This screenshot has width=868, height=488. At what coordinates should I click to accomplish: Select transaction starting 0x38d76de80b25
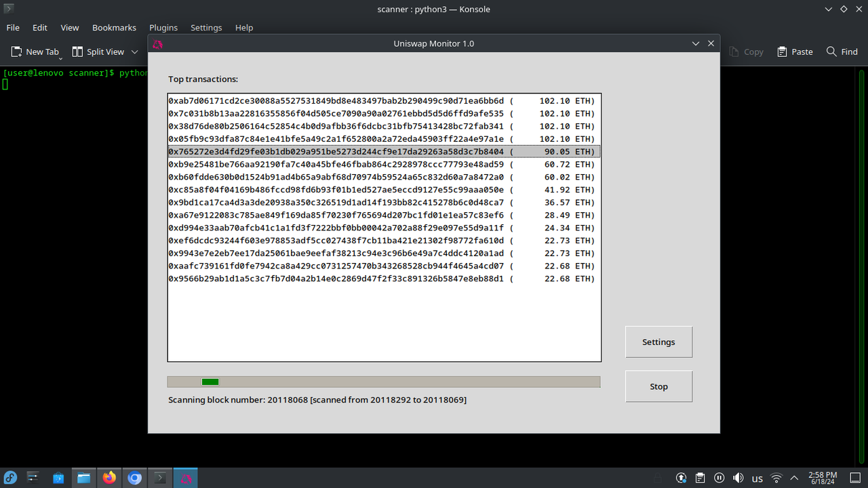pyautogui.click(x=384, y=126)
